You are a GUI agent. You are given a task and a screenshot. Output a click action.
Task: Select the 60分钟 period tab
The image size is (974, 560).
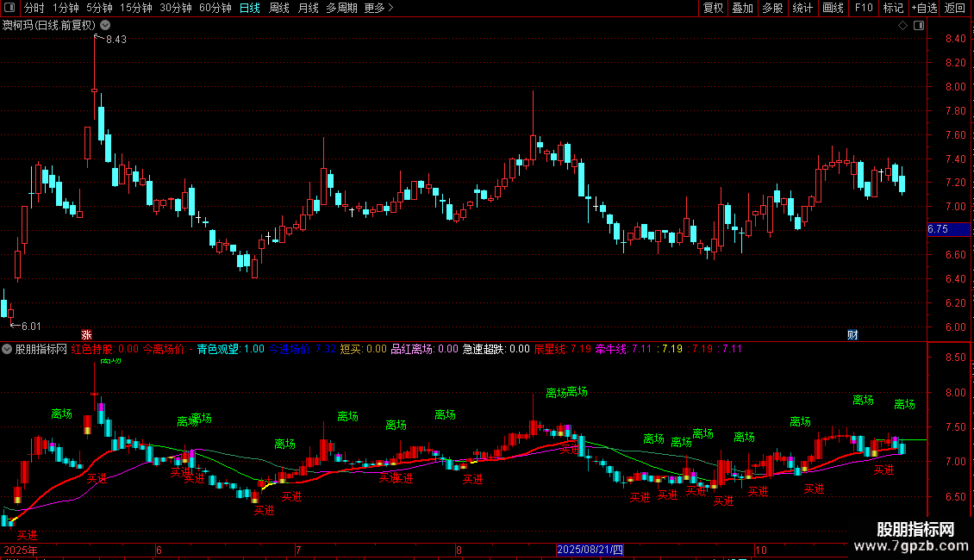[x=215, y=8]
